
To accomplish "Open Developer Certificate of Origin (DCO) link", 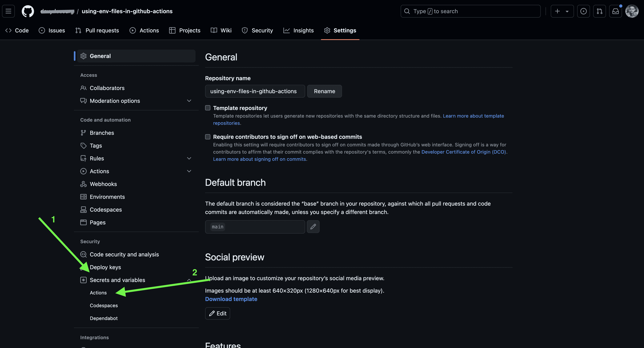I will pyautogui.click(x=464, y=152).
